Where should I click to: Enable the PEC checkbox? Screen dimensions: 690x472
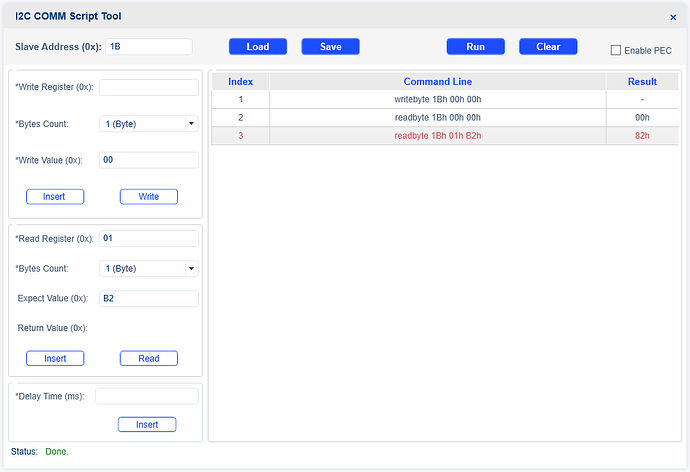616,50
